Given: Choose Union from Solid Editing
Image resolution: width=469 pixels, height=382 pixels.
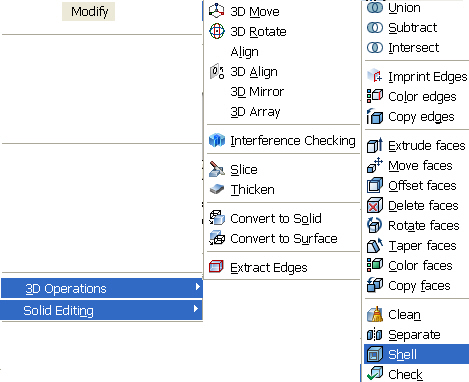Looking at the screenshot, I should point(404,8).
